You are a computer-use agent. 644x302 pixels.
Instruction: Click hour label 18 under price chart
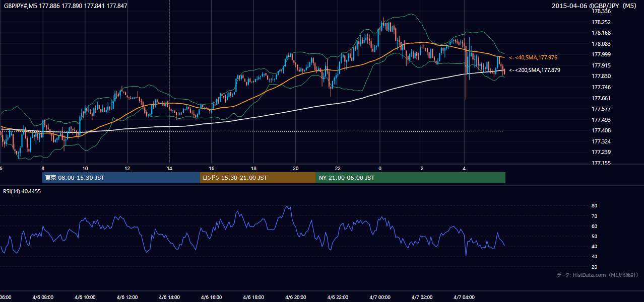pos(253,168)
